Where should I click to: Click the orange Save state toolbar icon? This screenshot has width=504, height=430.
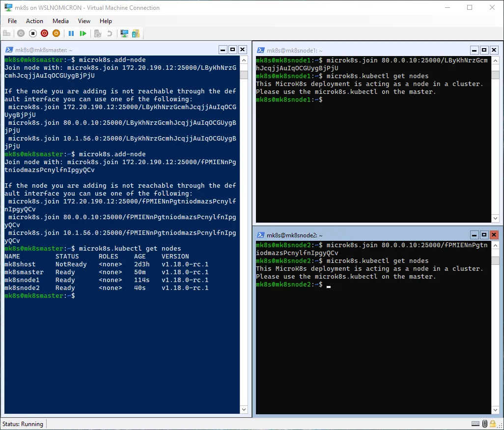click(x=56, y=33)
